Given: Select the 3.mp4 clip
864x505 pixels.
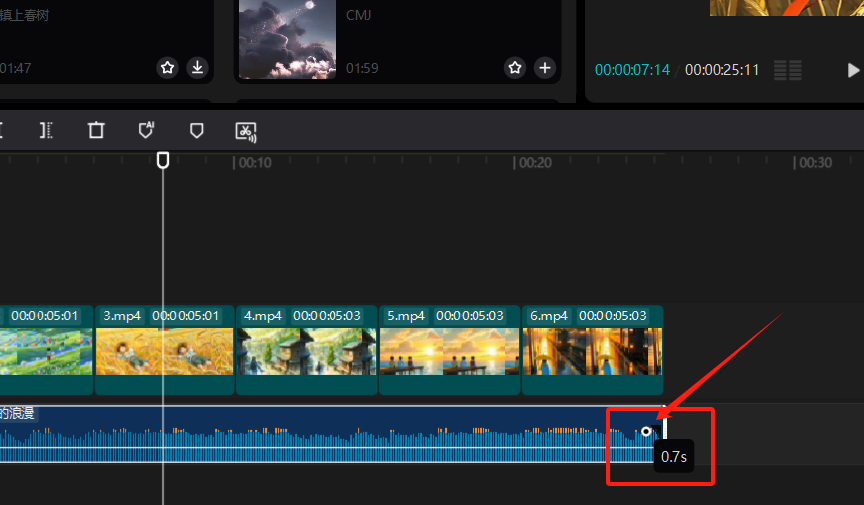Looking at the screenshot, I should [164, 350].
